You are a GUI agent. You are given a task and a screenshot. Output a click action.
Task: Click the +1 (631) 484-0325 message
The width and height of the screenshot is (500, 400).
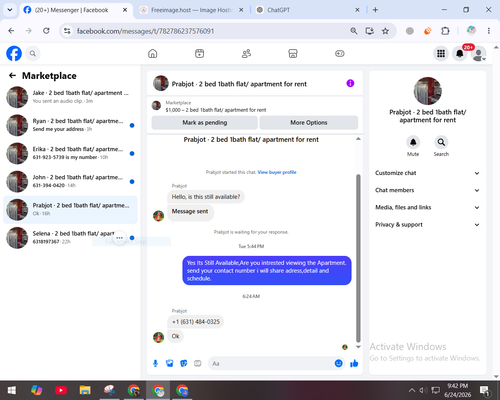pyautogui.click(x=196, y=322)
